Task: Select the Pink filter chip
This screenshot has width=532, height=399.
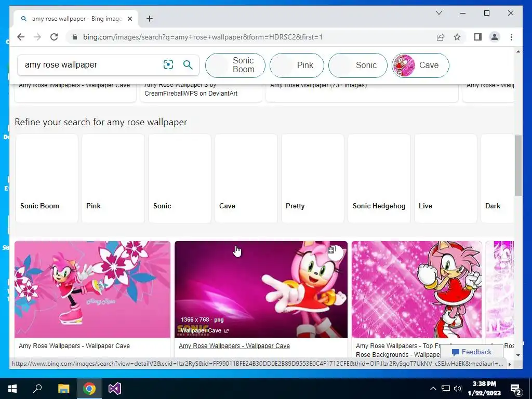Action: point(297,65)
